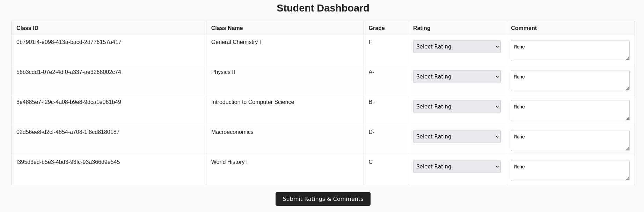Click the Rating column header

point(422,28)
